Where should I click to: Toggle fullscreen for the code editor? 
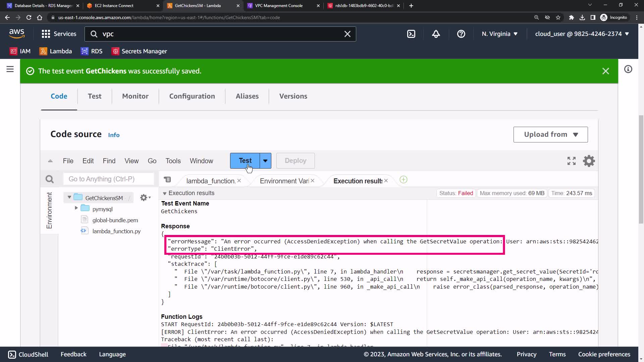572,161
